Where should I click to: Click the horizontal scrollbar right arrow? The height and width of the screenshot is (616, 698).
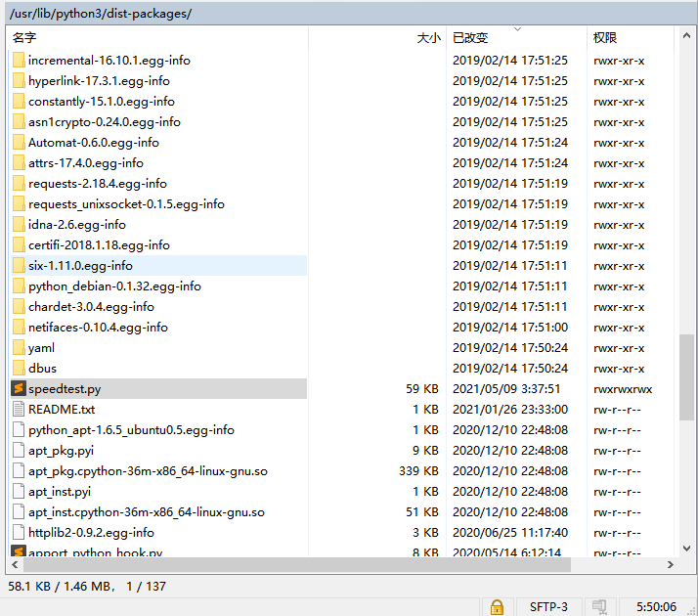pos(671,564)
